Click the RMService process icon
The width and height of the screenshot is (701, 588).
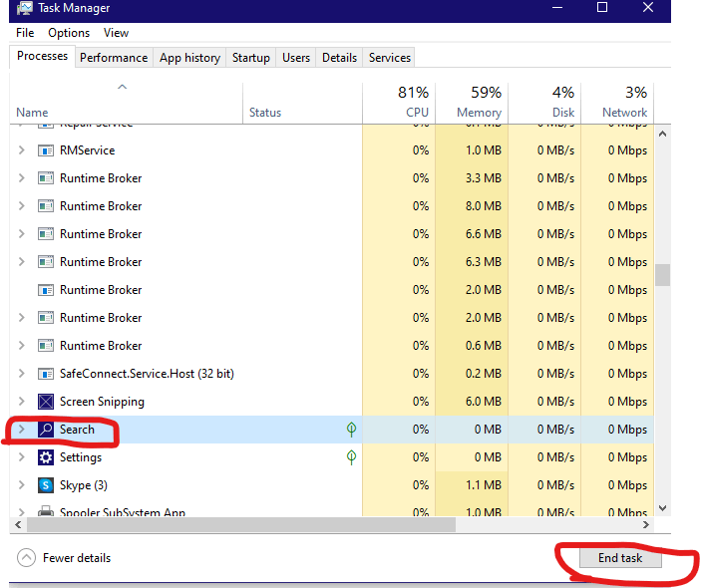pos(46,150)
